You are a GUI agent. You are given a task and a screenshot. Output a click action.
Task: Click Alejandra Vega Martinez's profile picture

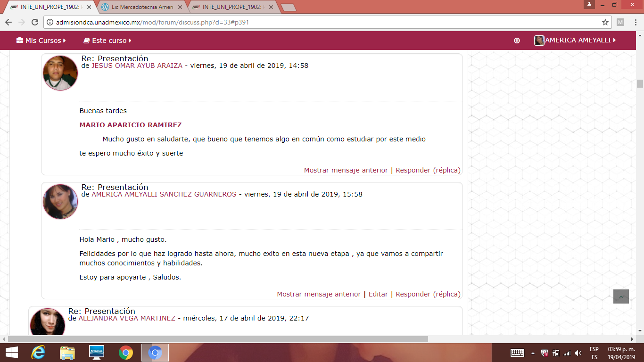48,322
